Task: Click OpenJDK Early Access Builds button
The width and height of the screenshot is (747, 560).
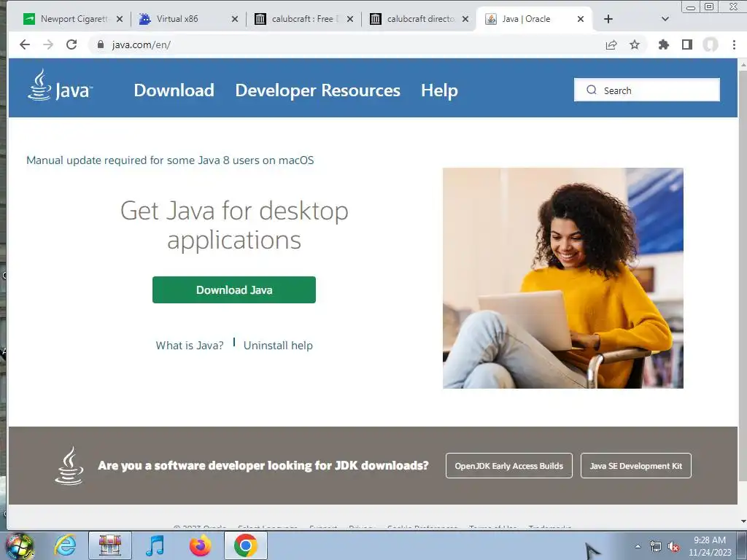Action: click(x=508, y=466)
